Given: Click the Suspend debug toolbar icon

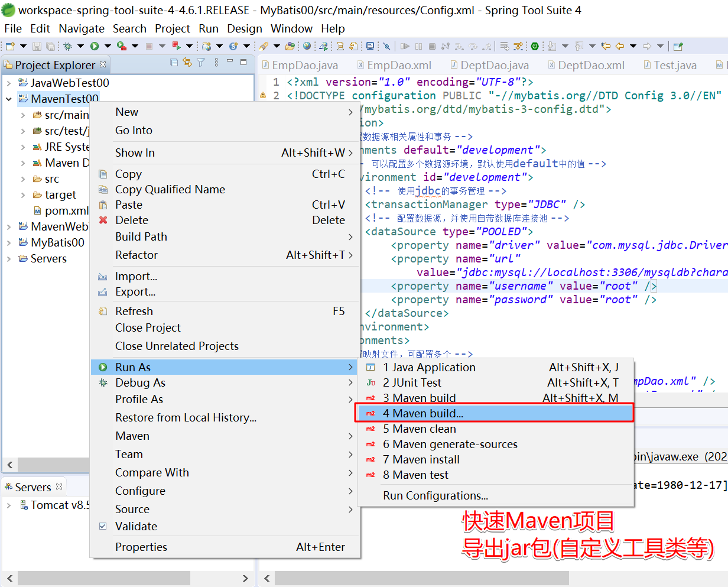Looking at the screenshot, I should pos(418,46).
